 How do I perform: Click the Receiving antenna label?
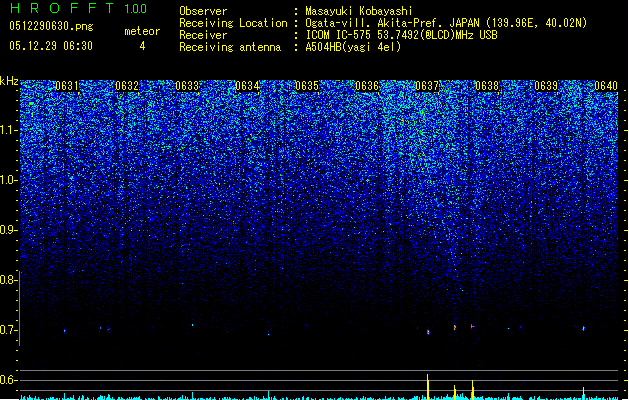(x=230, y=47)
